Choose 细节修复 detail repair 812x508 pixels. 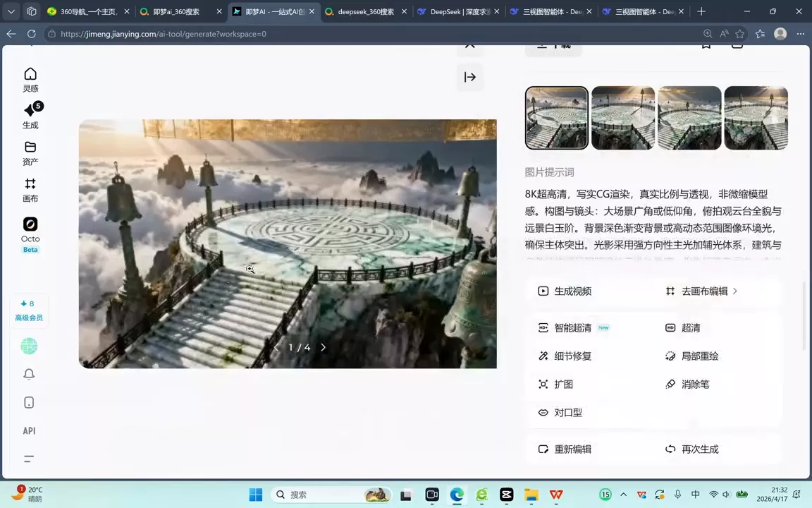(x=565, y=356)
